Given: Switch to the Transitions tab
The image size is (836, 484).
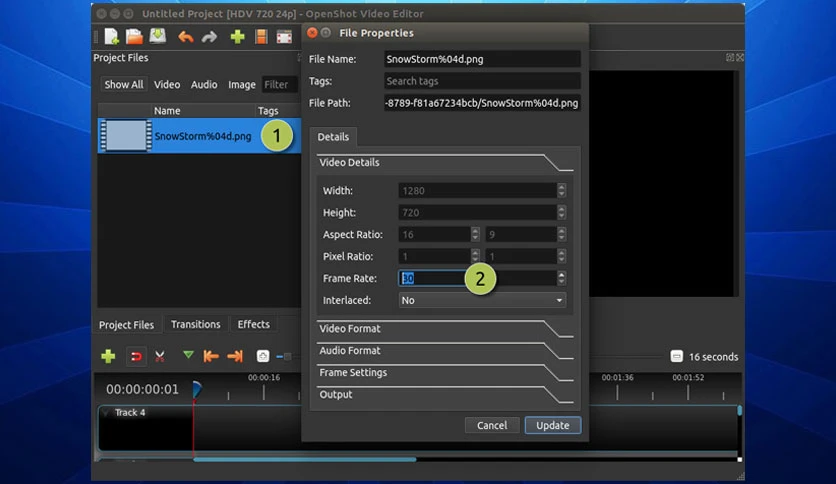Looking at the screenshot, I should [x=196, y=324].
